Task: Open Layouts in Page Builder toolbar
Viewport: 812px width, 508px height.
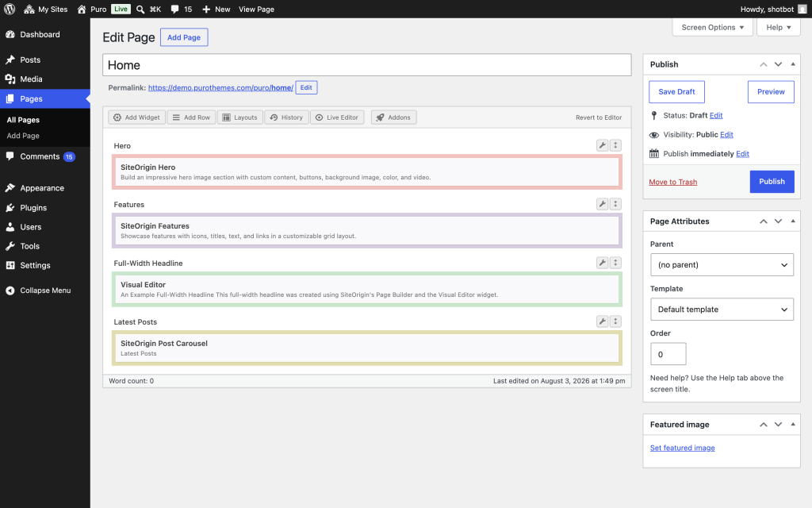Action: pyautogui.click(x=239, y=117)
